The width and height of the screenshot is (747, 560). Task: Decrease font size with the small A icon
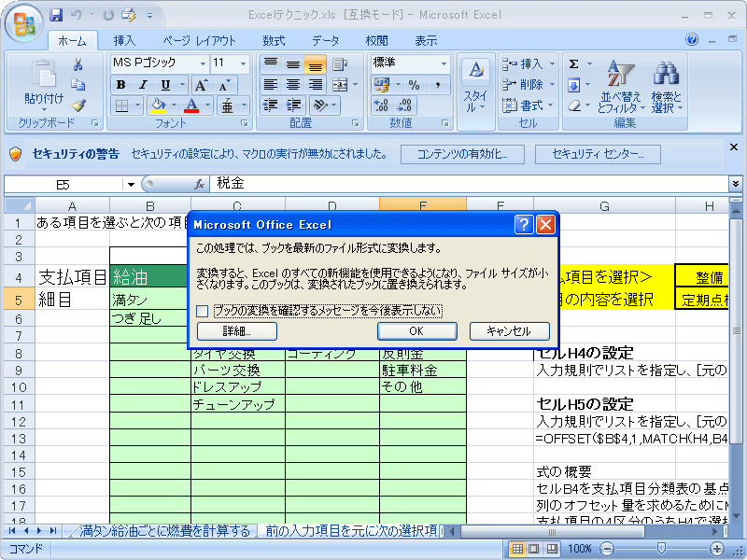(224, 85)
